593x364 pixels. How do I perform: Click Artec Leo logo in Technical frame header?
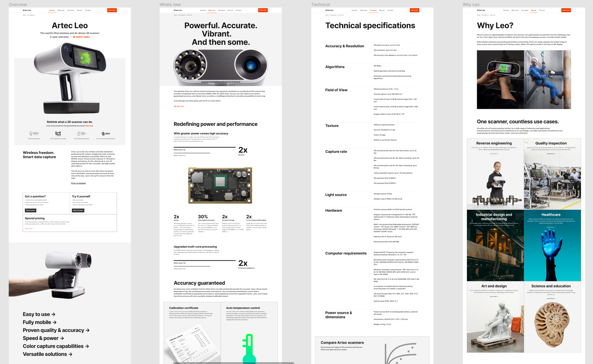(329, 10)
